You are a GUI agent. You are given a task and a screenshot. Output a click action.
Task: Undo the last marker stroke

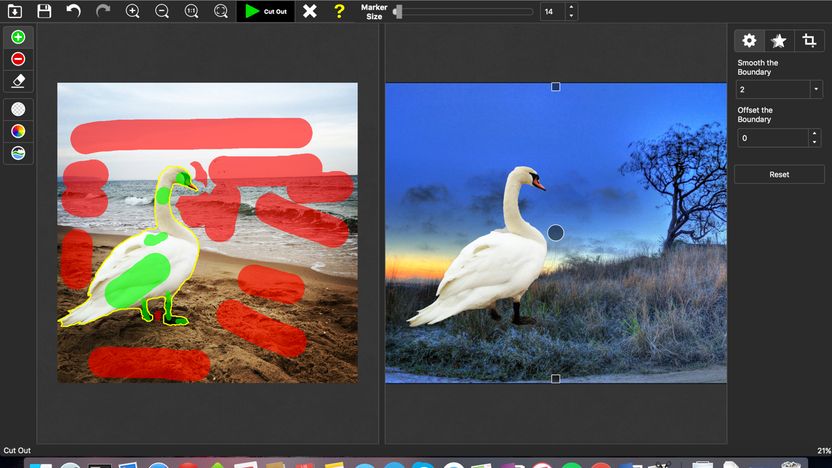point(73,11)
